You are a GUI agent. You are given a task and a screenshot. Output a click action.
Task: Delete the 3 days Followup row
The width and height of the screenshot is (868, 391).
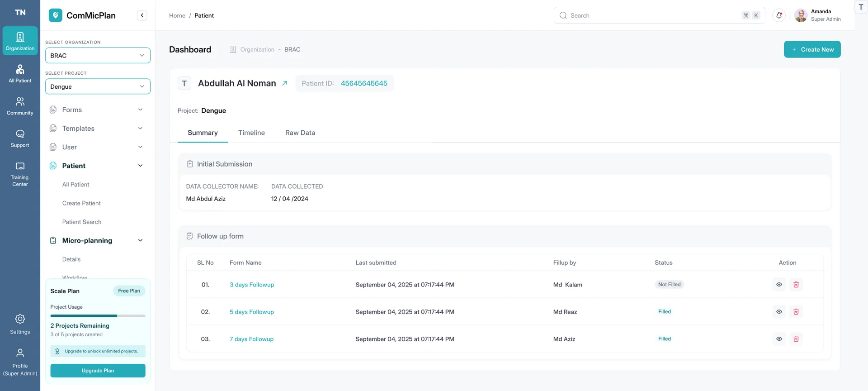[x=796, y=285]
